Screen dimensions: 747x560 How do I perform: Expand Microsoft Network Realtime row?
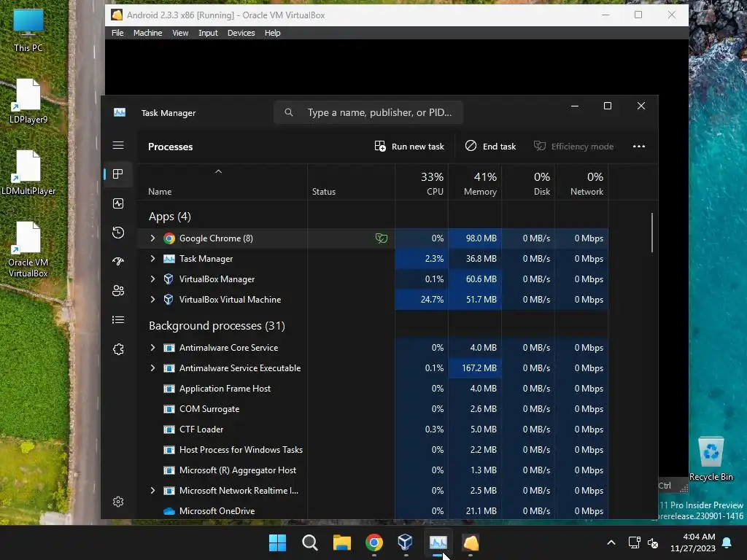point(152,491)
